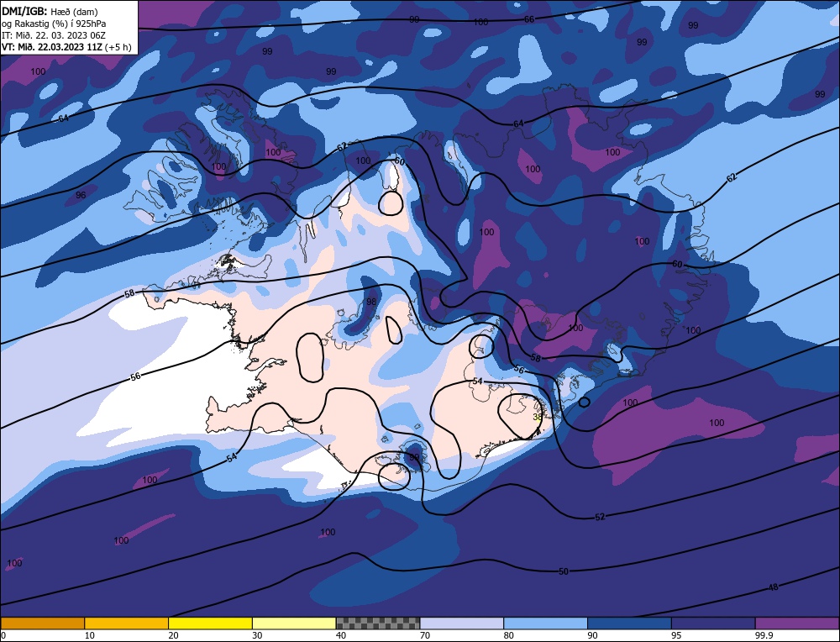840x642 pixels.
Task: Click the '10' legend scale label
Action: pyautogui.click(x=89, y=635)
